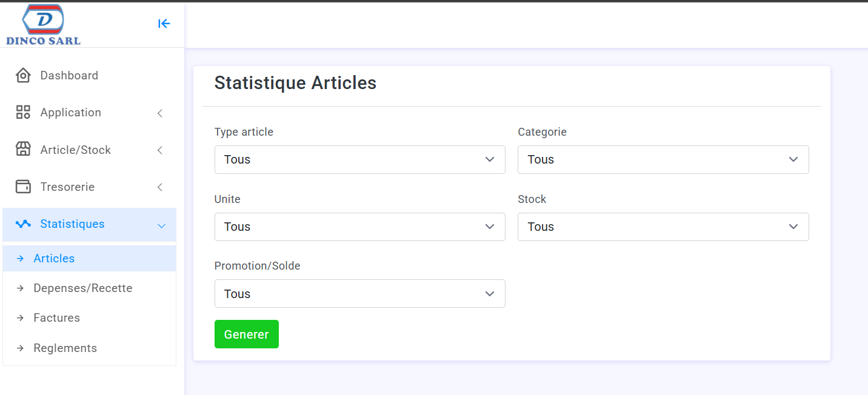This screenshot has height=395, width=868.
Task: Click the Application grid icon
Action: pos(23,112)
